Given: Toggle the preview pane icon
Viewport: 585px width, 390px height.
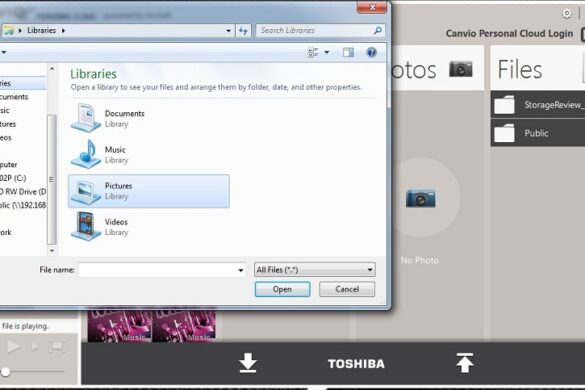Looking at the screenshot, I should [x=348, y=52].
